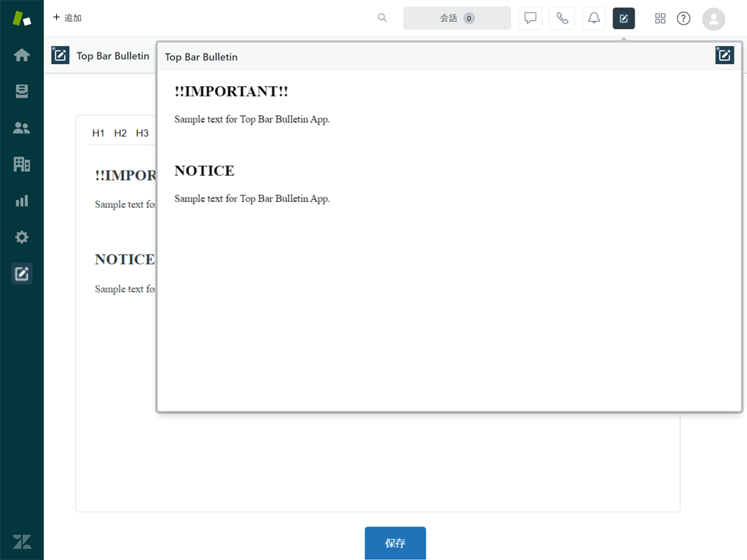Open Talk via the phone icon
This screenshot has height=560, width=747.
pos(562,18)
